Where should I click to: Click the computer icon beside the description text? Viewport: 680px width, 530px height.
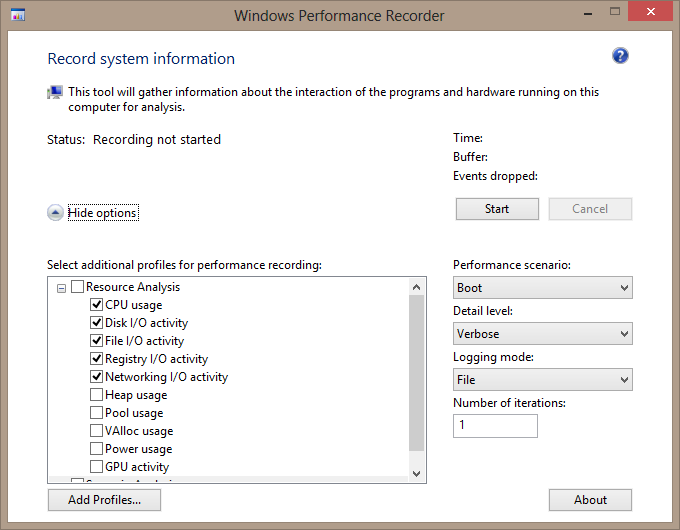point(55,92)
